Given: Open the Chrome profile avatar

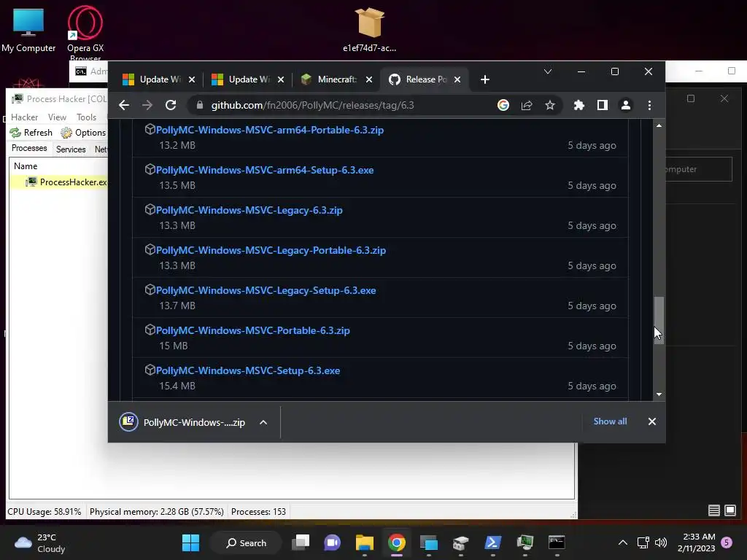Looking at the screenshot, I should 625,105.
